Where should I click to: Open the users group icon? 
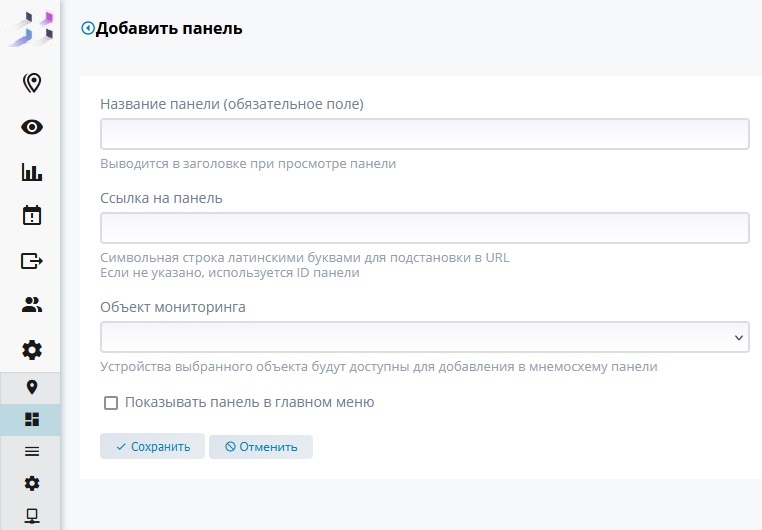[32, 305]
